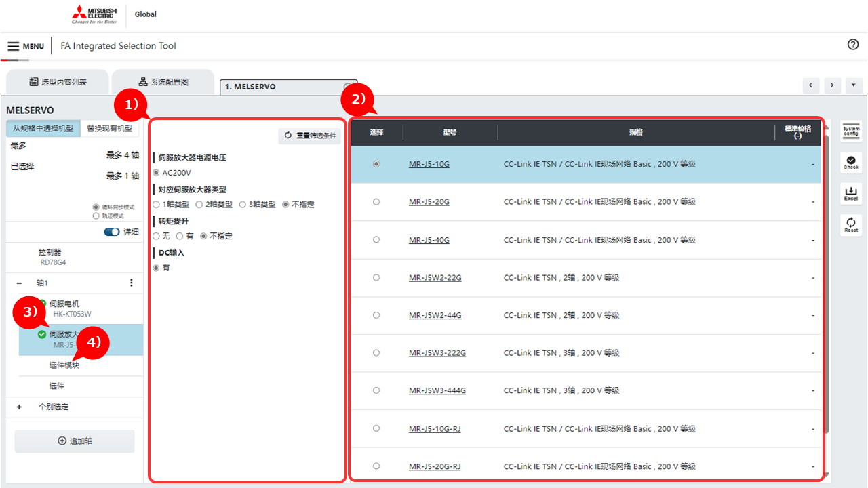Click the System config icon button

coord(851,131)
